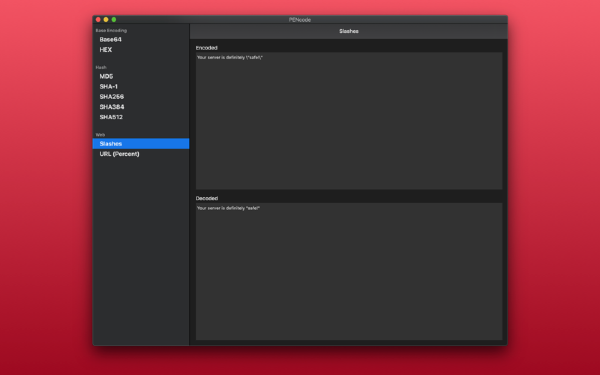Maximize the window with the green button
This screenshot has width=600, height=375.
[x=114, y=20]
